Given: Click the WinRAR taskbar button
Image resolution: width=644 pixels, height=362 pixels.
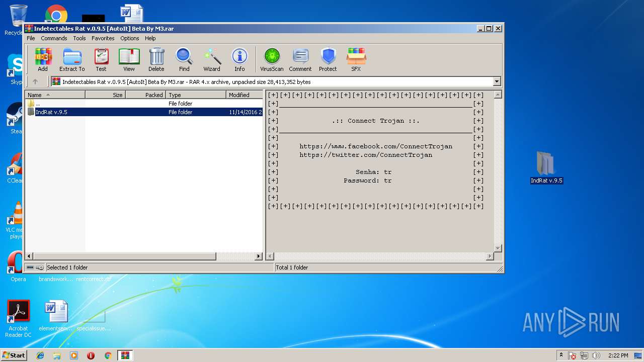Looking at the screenshot, I should (x=125, y=355).
